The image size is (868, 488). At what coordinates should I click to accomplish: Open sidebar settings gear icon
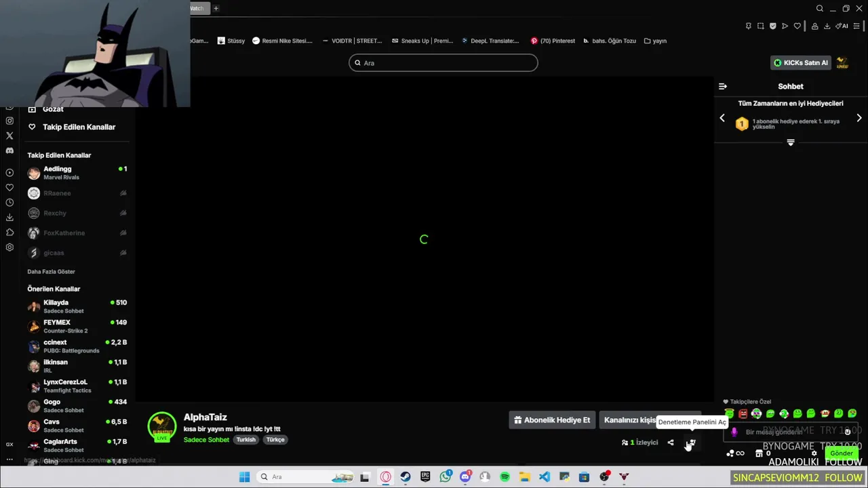coord(9,247)
